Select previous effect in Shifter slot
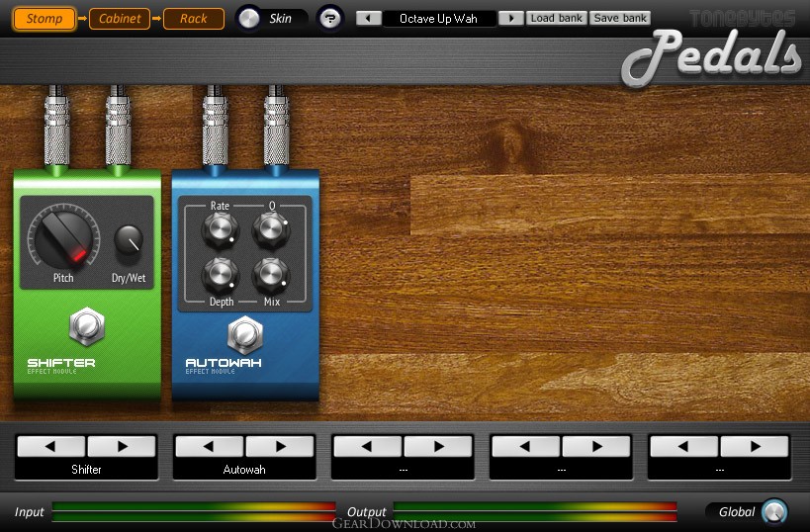The image size is (810, 532). [51, 446]
